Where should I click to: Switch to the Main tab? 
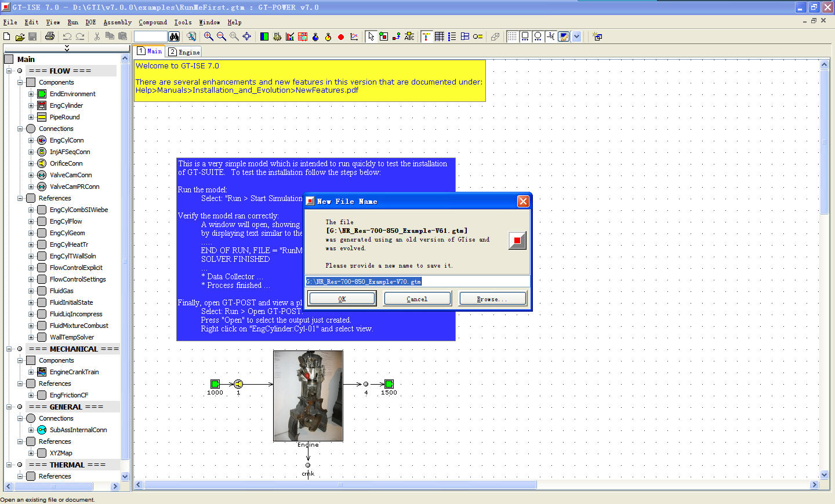[x=150, y=51]
